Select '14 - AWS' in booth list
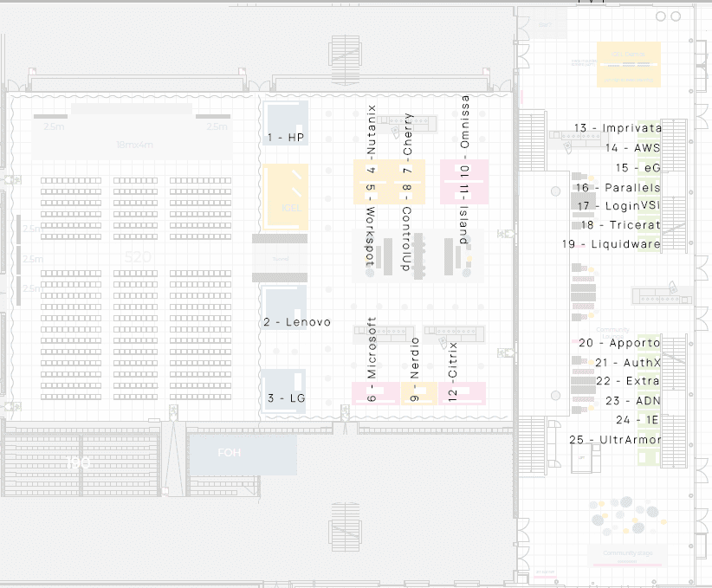 [x=633, y=147]
